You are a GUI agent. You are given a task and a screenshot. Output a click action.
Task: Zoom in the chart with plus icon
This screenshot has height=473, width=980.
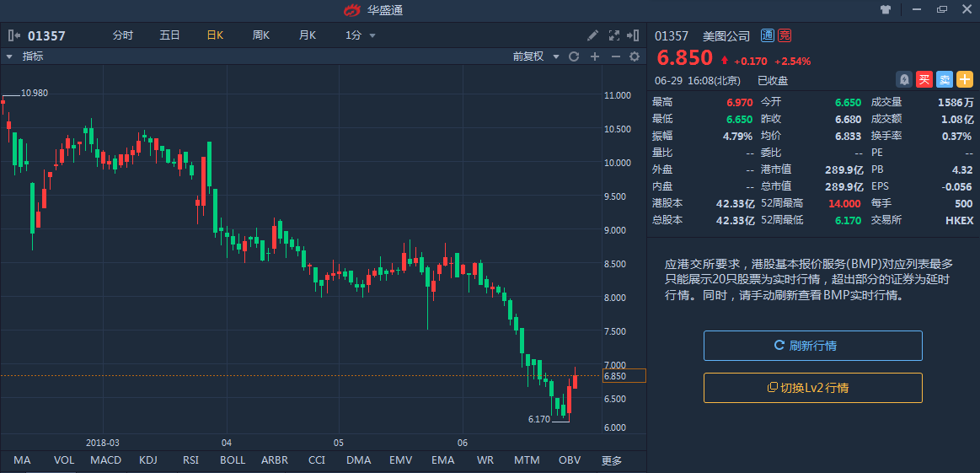coord(594,56)
